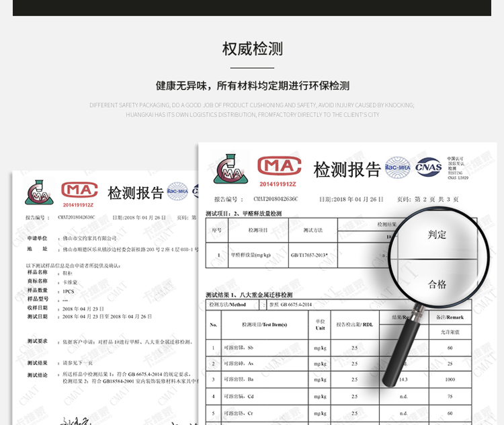Click the '测试结论' label on left report

click(37, 375)
